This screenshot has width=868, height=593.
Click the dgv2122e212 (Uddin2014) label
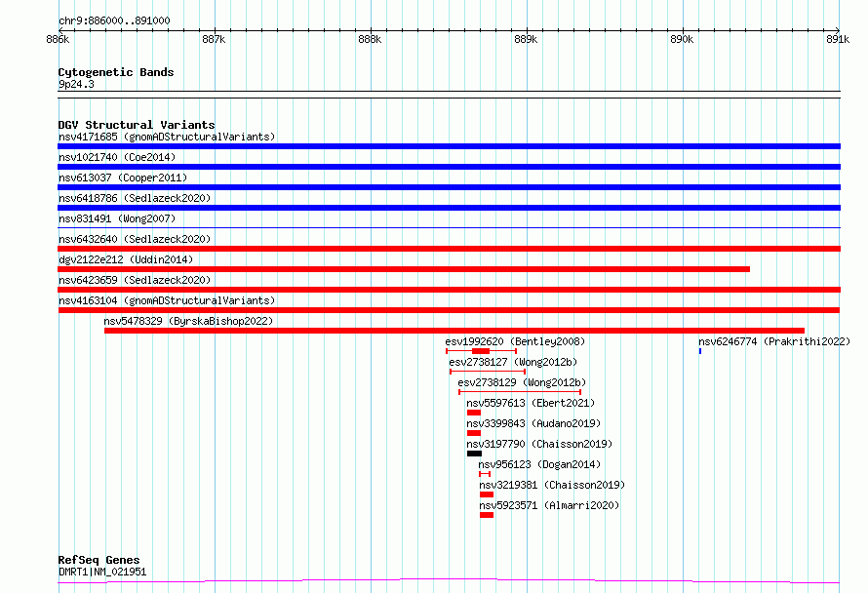click(x=126, y=259)
